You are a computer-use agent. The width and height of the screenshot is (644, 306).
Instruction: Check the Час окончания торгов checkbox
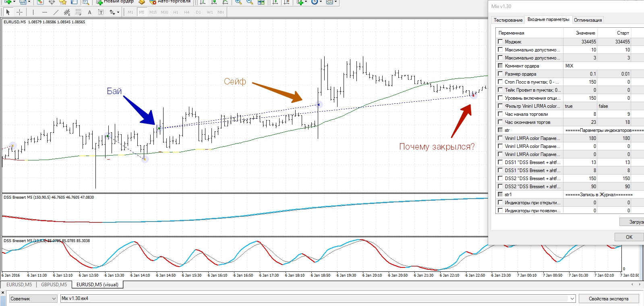[500, 122]
